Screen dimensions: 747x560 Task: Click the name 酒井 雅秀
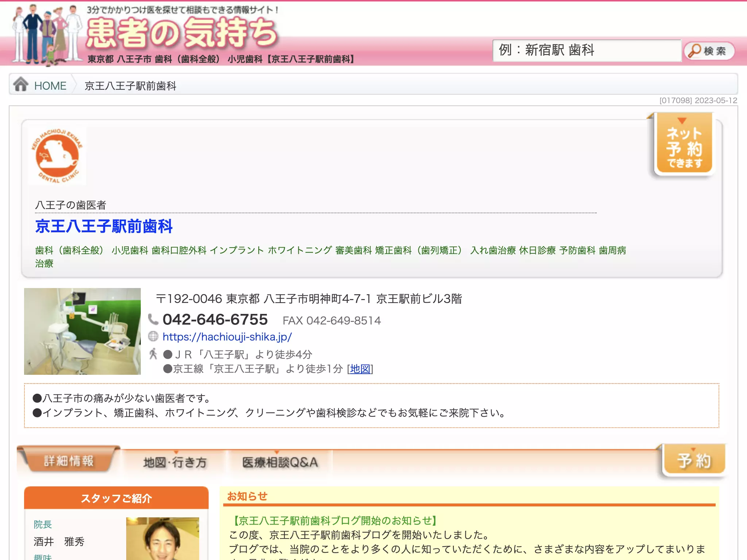tap(59, 542)
